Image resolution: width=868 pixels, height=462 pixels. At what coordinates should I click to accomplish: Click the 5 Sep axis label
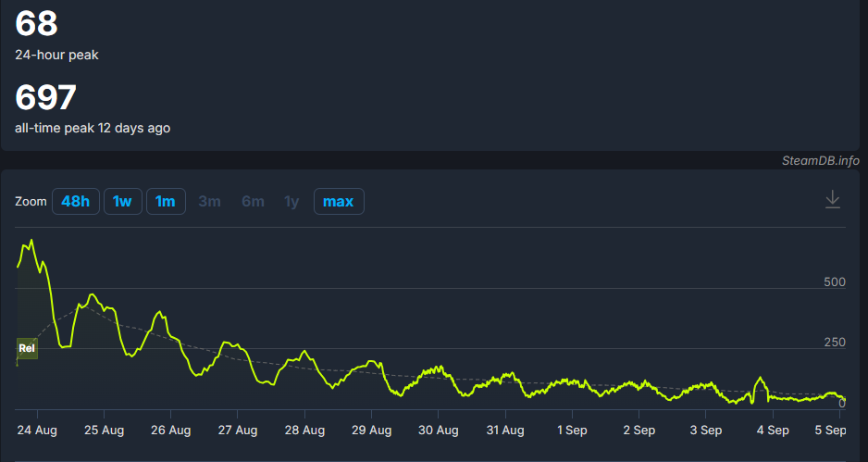[x=830, y=430]
